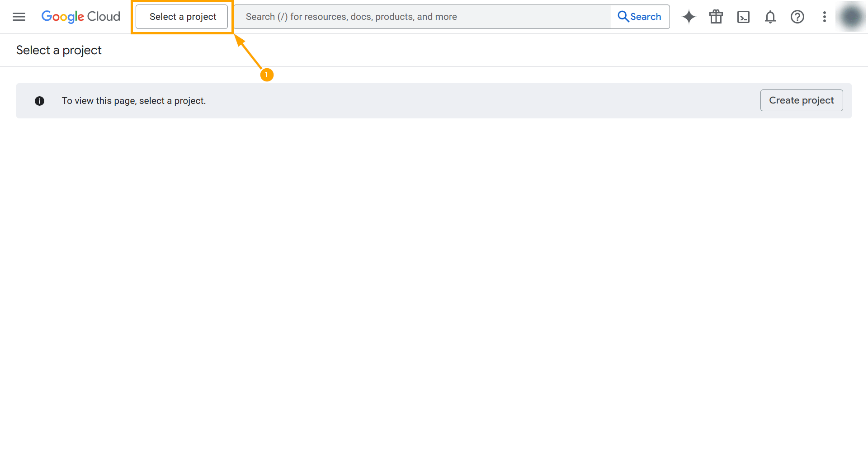This screenshot has height=451, width=868.
Task: Activate Cloud Shell terminal
Action: click(743, 17)
